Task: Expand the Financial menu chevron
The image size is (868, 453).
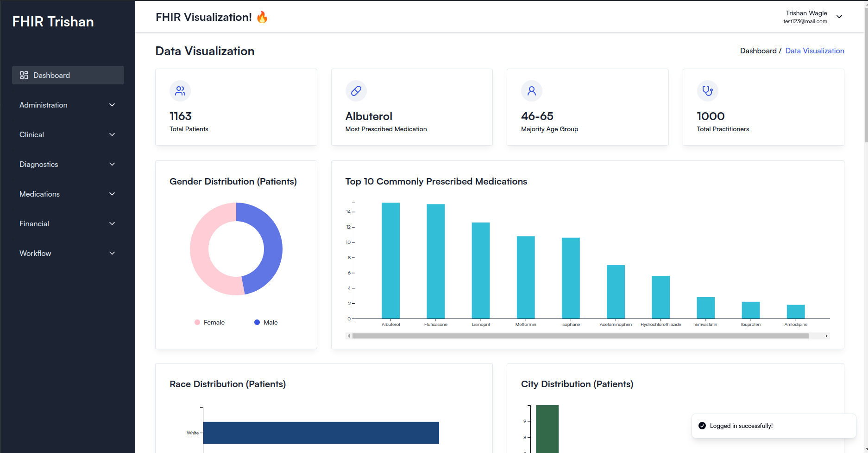Action: (x=112, y=223)
